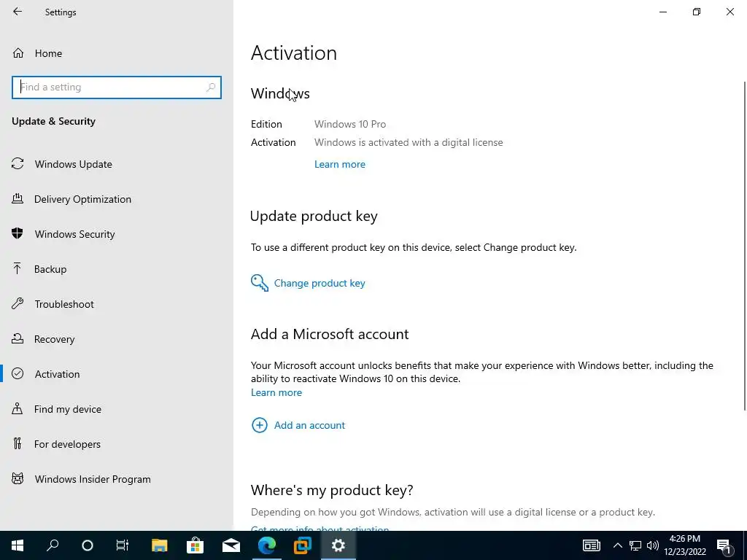Screen dimensions: 747x560
Task: Show hidden system tray icons
Action: coord(617,545)
